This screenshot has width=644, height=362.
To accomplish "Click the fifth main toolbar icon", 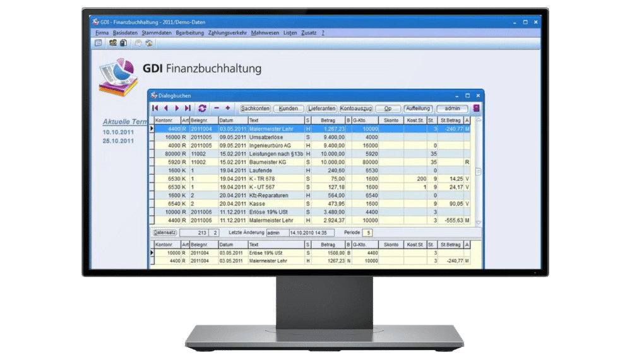I will click(148, 43).
